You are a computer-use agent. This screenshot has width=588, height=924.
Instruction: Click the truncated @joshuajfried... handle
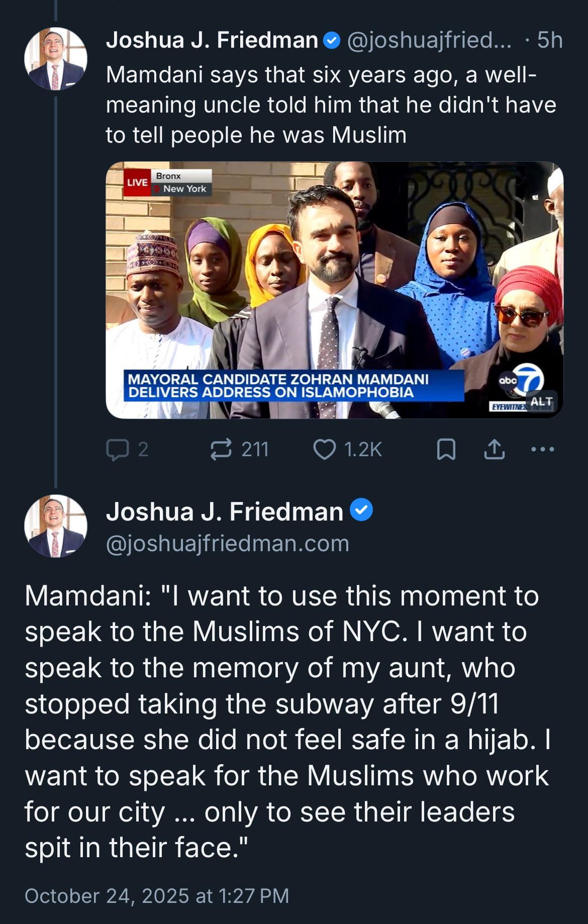tap(429, 40)
